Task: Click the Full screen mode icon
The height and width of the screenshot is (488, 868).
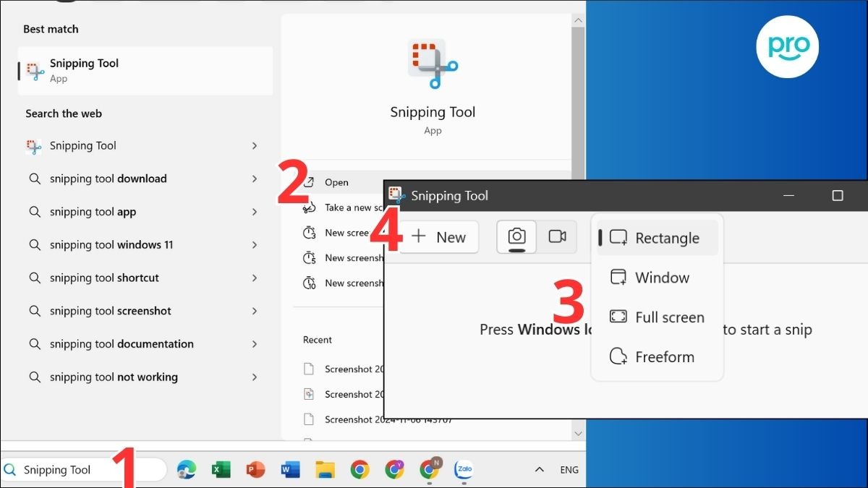Action: [618, 317]
